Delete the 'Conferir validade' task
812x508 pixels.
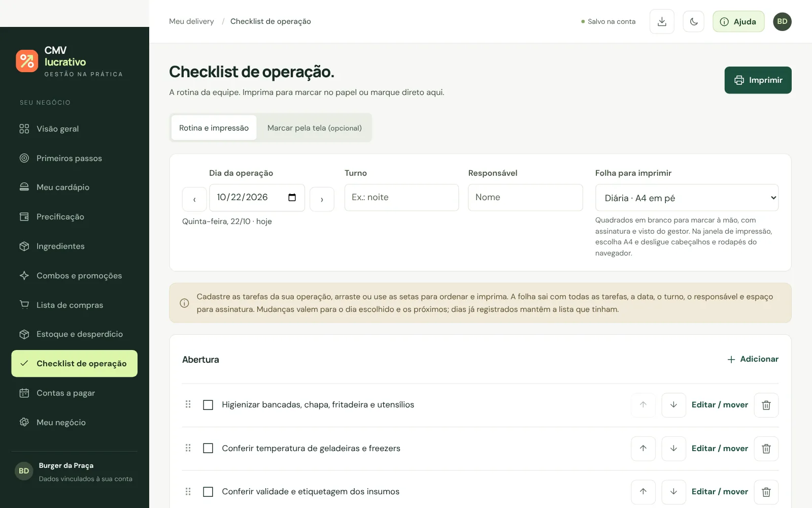point(766,492)
